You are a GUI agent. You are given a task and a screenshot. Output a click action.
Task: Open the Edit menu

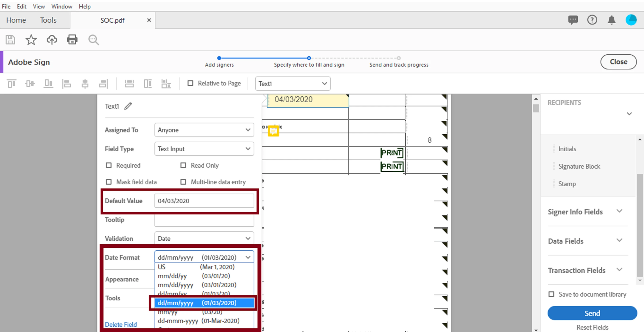tap(21, 7)
